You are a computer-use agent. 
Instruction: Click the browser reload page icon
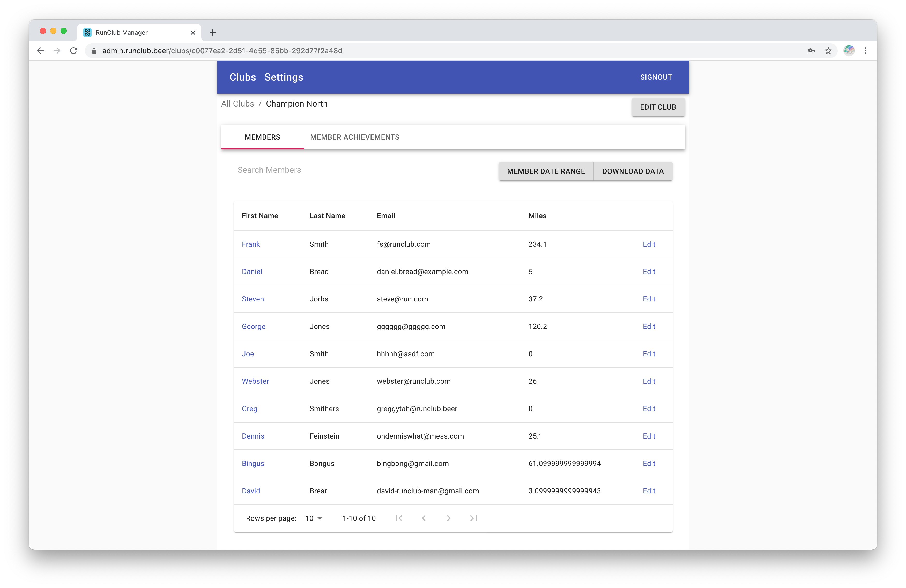pyautogui.click(x=73, y=51)
